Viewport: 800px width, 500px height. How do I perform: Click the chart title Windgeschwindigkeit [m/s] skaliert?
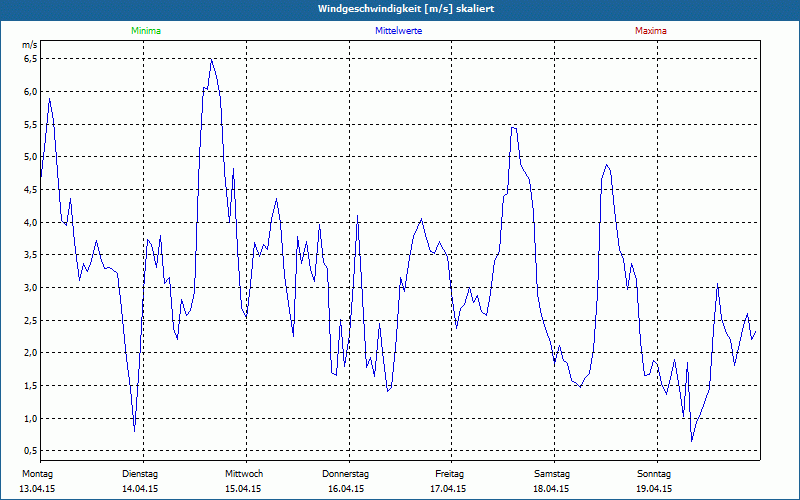click(x=406, y=9)
